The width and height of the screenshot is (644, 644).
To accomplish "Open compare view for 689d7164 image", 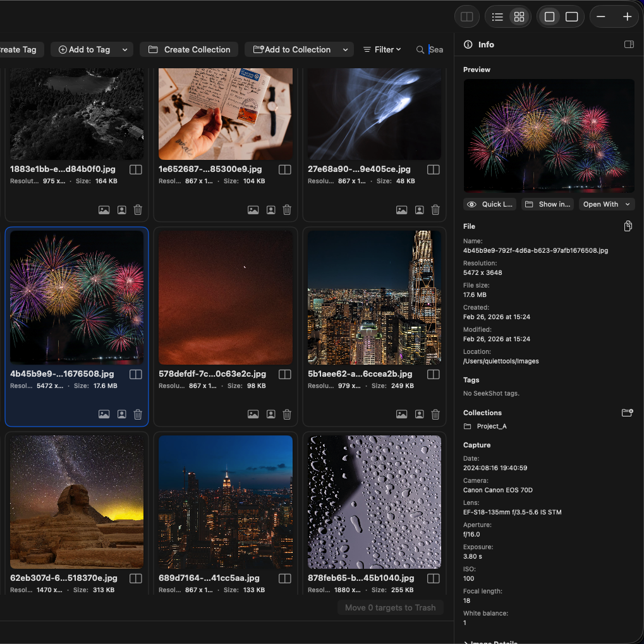I will pyautogui.click(x=284, y=578).
